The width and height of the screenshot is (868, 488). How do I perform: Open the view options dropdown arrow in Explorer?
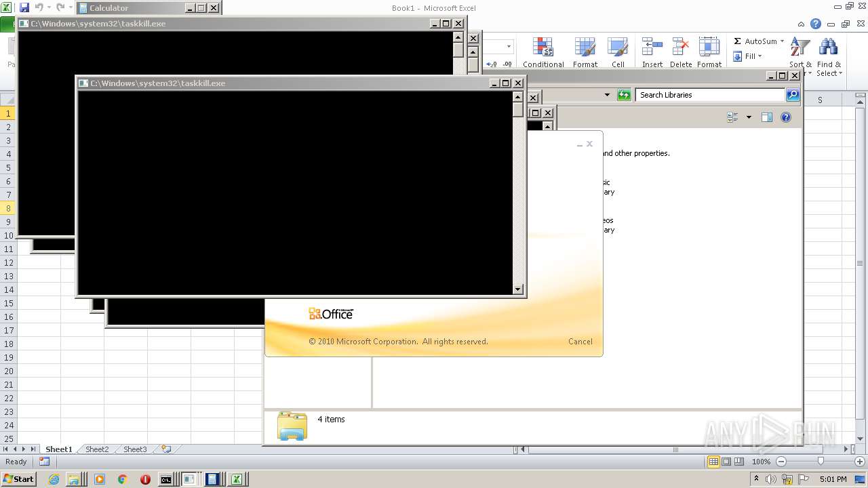pos(749,117)
